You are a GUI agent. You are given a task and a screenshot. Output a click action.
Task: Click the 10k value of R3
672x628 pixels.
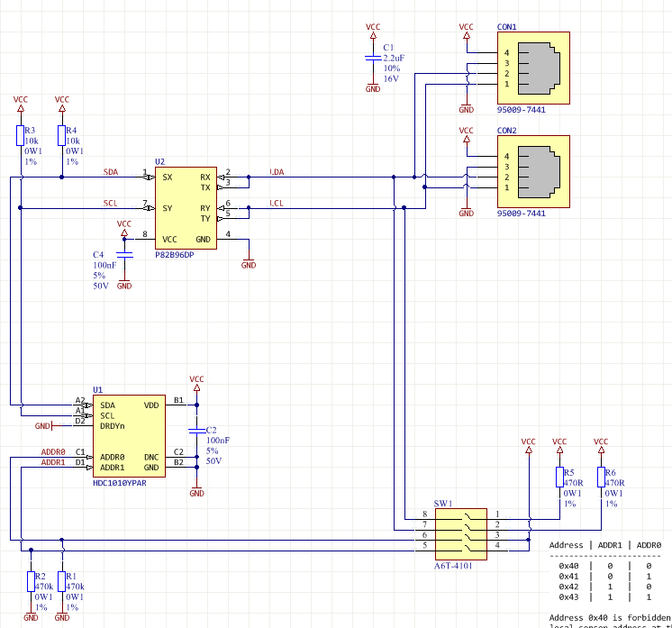coord(32,141)
